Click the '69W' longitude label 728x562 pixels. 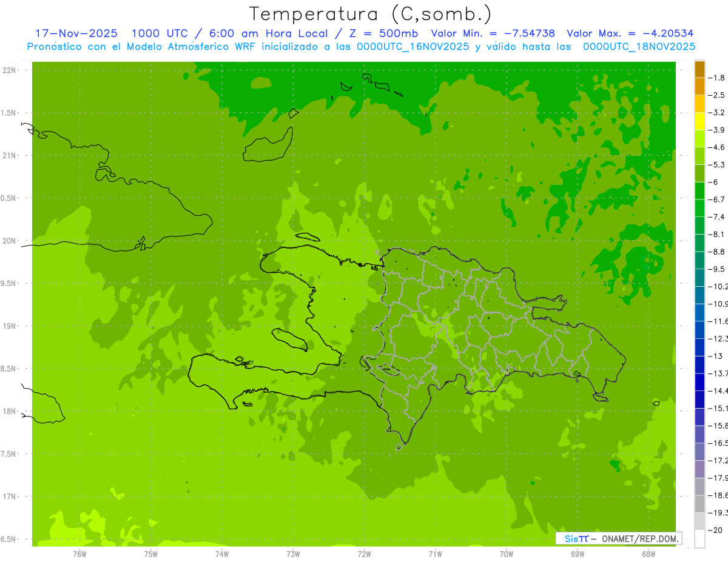(578, 554)
